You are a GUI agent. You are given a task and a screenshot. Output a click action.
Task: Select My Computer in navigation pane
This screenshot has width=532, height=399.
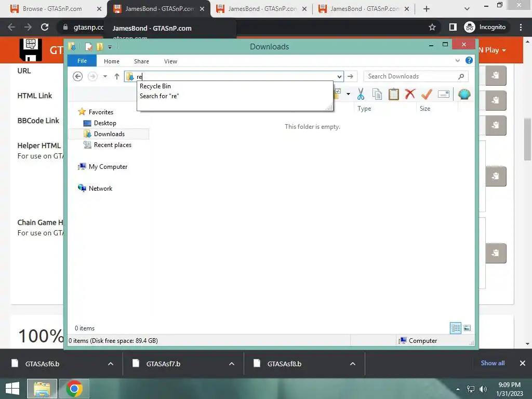click(108, 167)
